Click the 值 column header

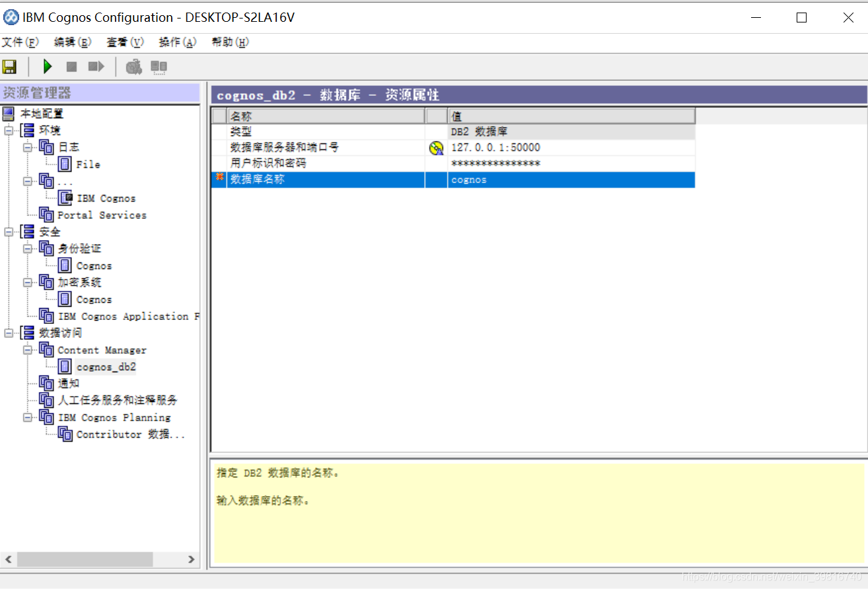click(x=571, y=116)
